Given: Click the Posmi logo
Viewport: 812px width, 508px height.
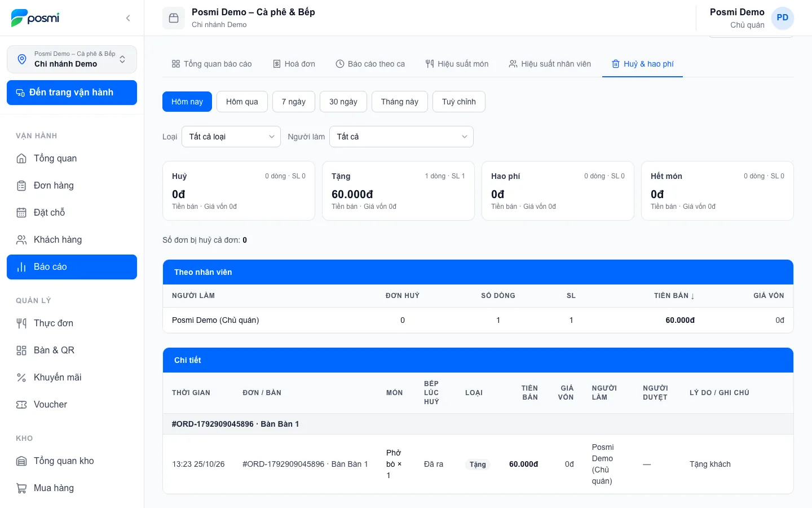Looking at the screenshot, I should point(35,18).
